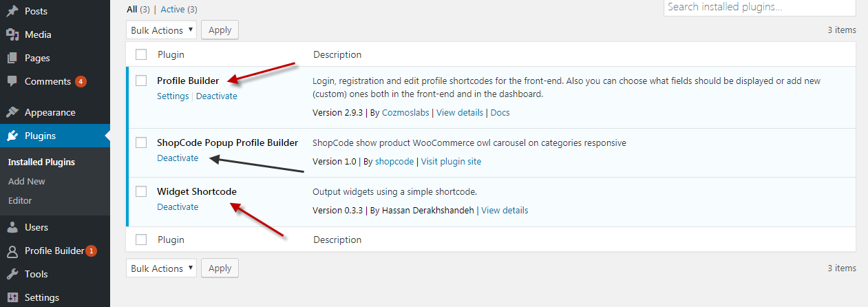Viewport: 868px width, 307px height.
Task: Click the Appearance paintbrush icon
Action: click(x=12, y=112)
